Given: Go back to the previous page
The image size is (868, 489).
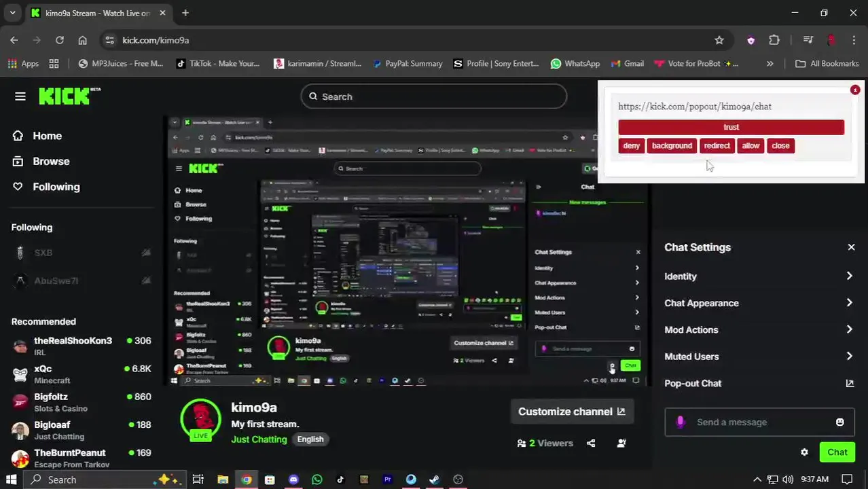Looking at the screenshot, I should click(x=14, y=40).
